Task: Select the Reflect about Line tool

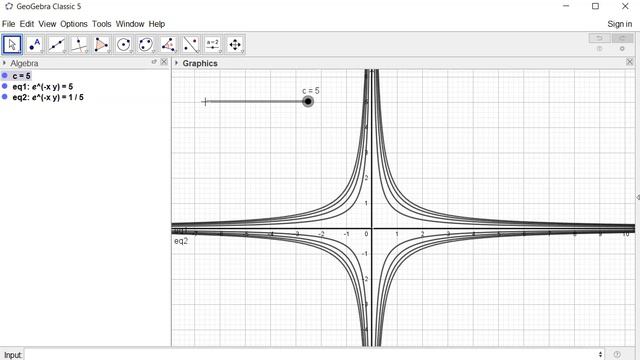Action: pos(190,44)
